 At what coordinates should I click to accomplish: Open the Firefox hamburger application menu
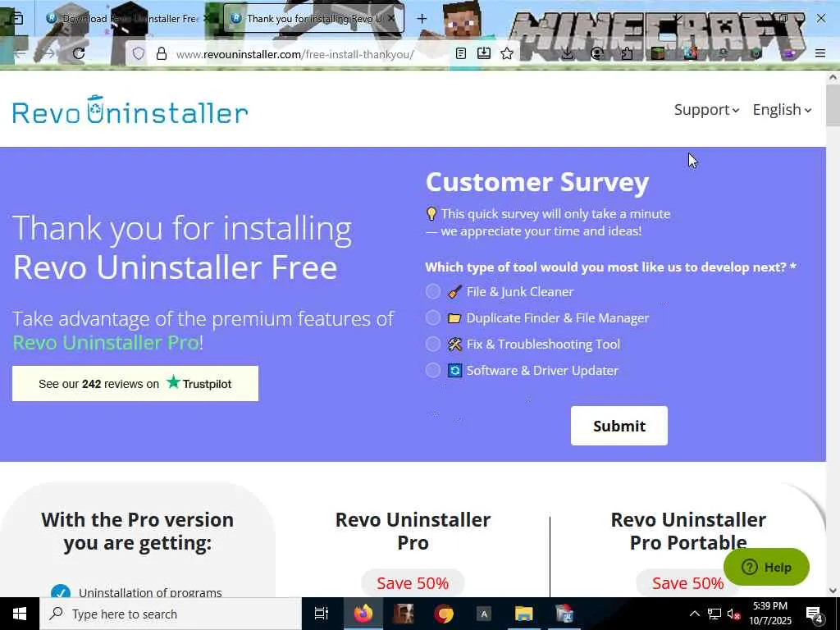(x=820, y=53)
